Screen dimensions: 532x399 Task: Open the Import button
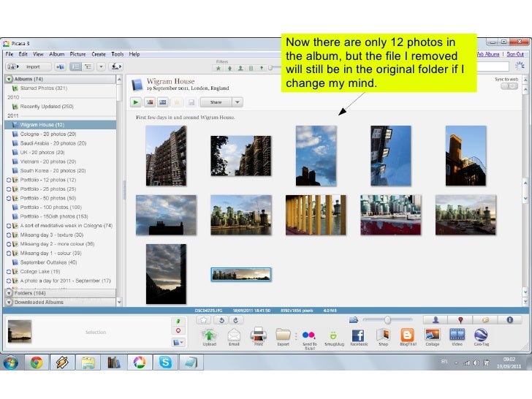pyautogui.click(x=28, y=66)
